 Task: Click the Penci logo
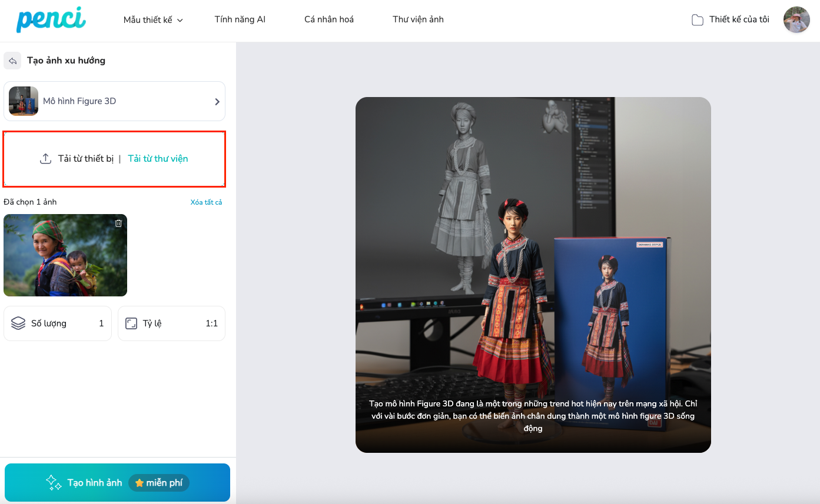pos(51,20)
